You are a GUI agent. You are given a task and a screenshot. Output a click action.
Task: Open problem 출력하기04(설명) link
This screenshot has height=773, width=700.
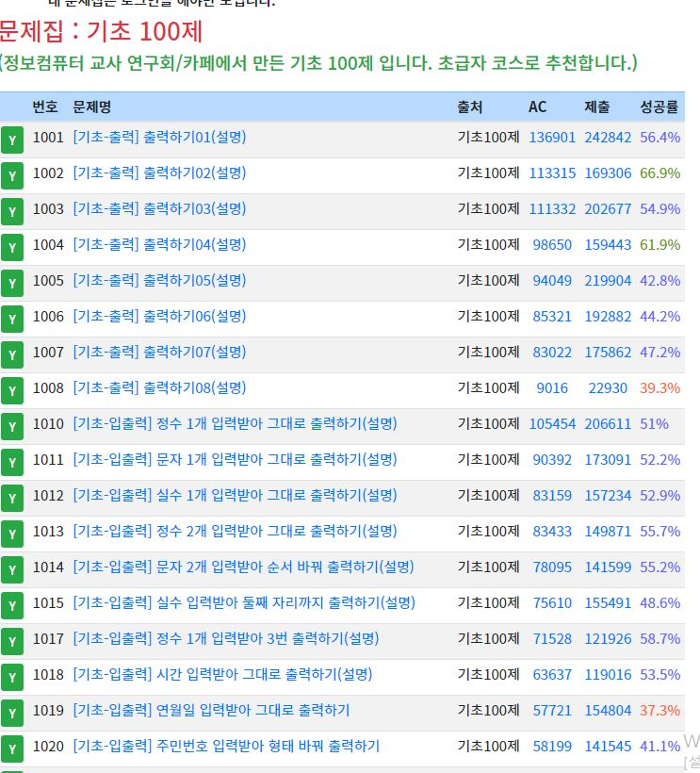(x=159, y=244)
